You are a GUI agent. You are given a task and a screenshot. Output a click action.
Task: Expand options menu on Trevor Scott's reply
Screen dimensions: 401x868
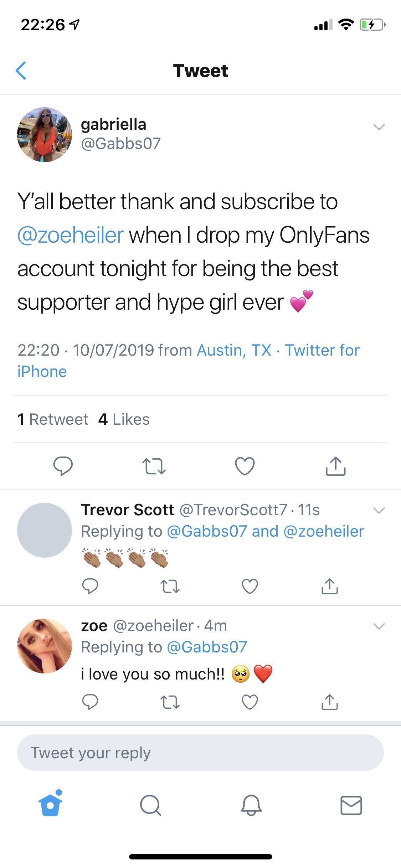pyautogui.click(x=379, y=511)
